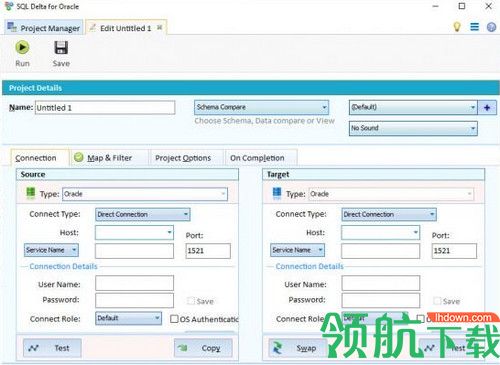Open the lightbulb tips icon
500x365 pixels.
point(457,27)
